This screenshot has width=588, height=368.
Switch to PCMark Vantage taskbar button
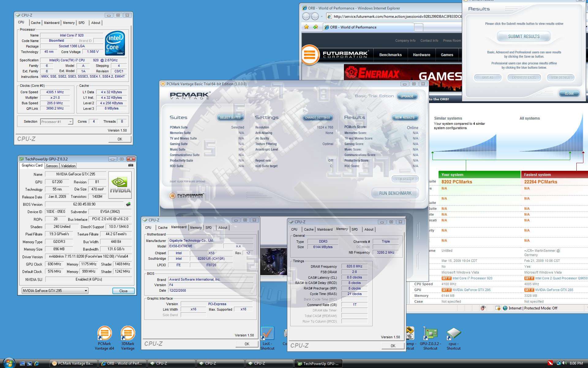73,363
